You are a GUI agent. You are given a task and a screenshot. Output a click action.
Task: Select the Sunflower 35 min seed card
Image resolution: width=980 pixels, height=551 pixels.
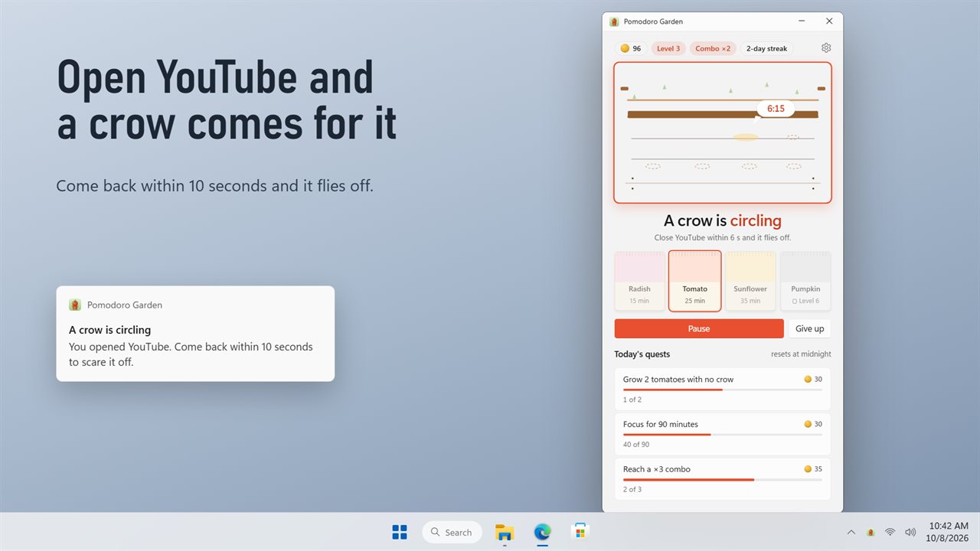(x=750, y=281)
